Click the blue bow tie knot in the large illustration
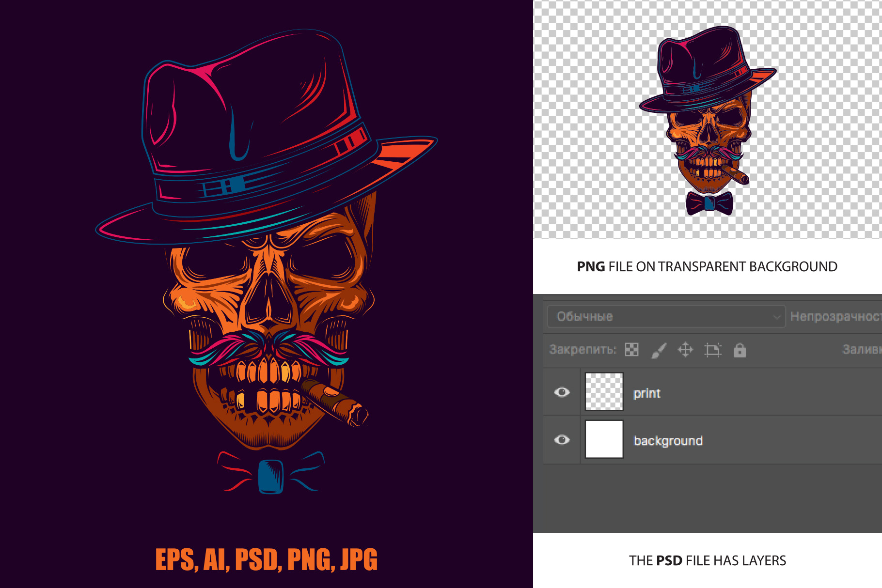 (270, 476)
